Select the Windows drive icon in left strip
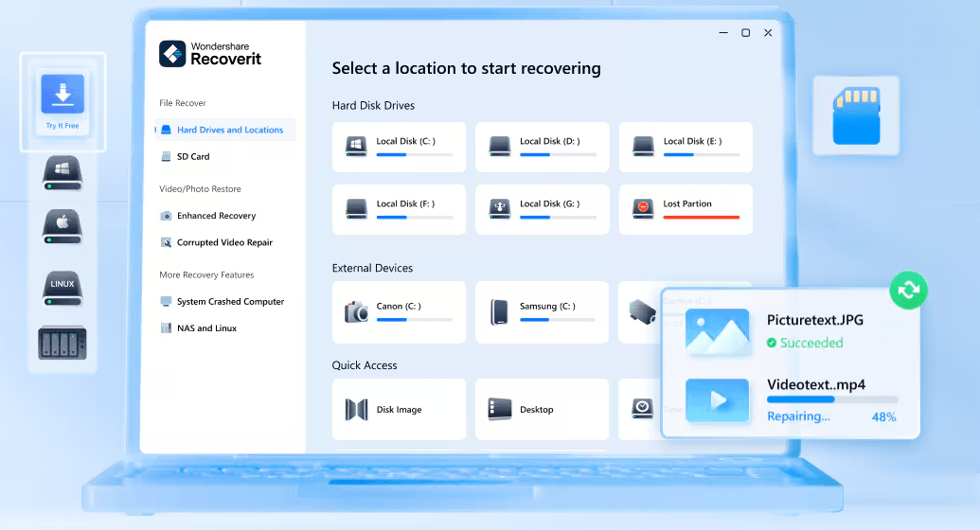Image resolution: width=980 pixels, height=530 pixels. click(x=62, y=173)
